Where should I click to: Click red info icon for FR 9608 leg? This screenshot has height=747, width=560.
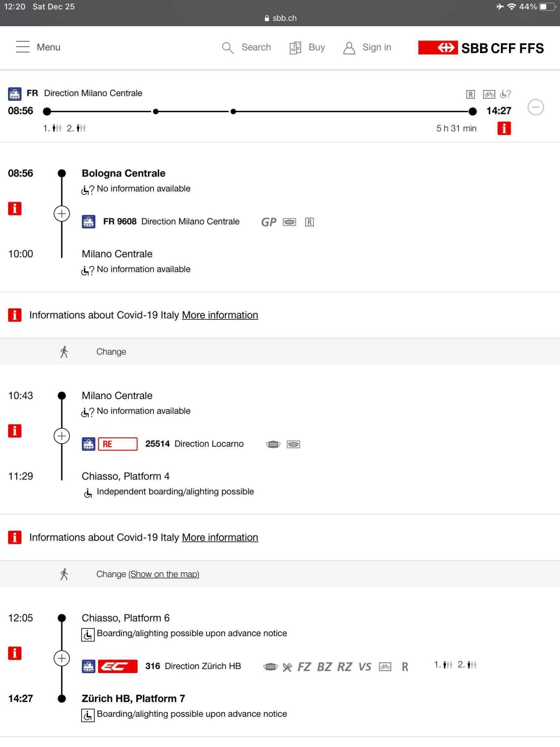[x=15, y=209]
